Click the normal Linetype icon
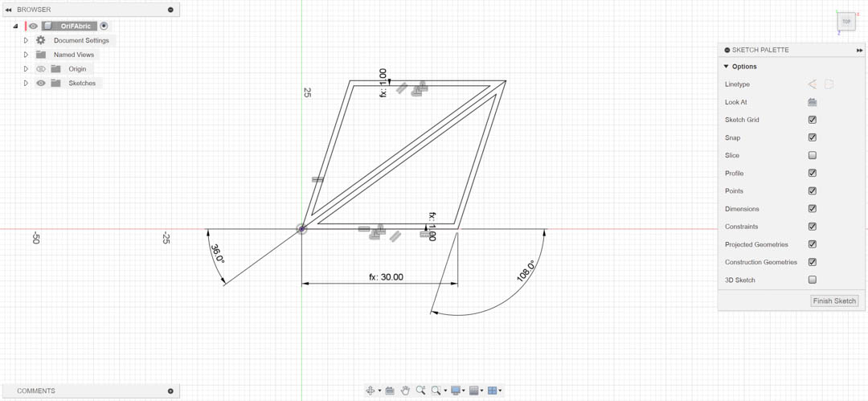Viewport: 868px width, 401px height. tap(812, 84)
